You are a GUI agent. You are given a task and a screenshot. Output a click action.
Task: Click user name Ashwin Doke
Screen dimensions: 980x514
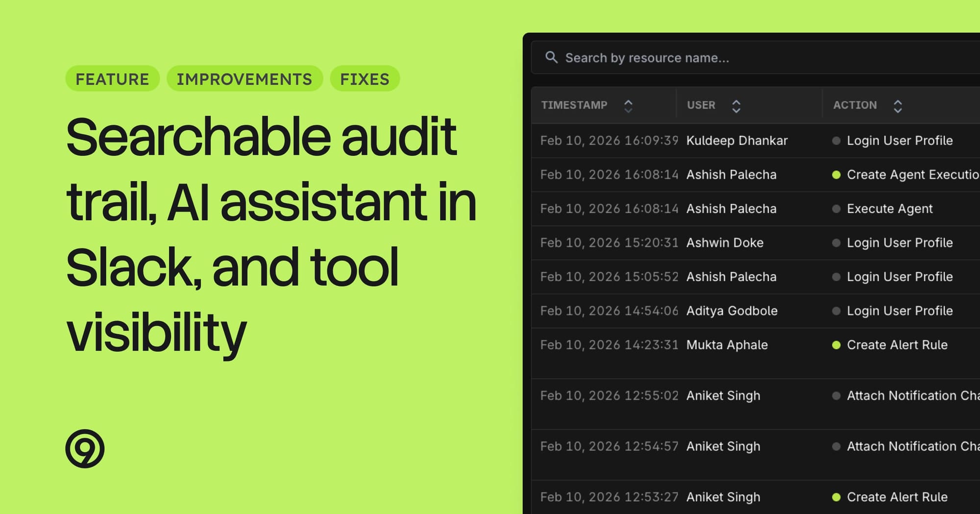pyautogui.click(x=725, y=242)
